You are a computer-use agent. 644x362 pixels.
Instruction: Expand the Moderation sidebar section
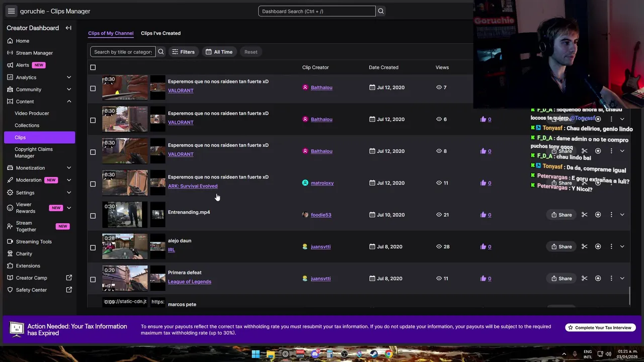point(69,180)
